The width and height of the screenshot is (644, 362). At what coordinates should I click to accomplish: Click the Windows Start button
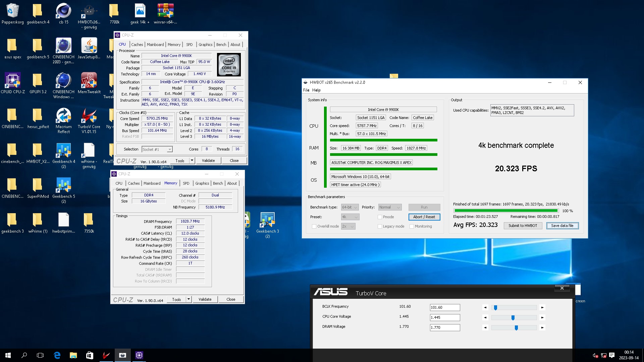click(8, 355)
